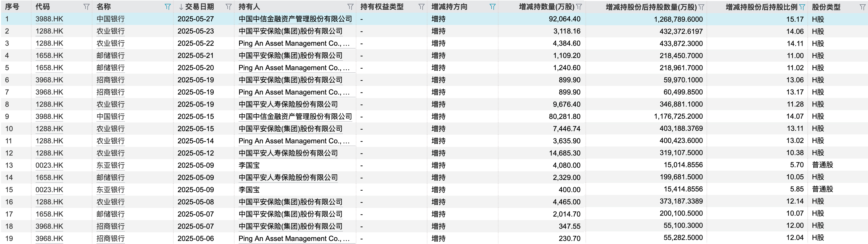Viewport: 868px width, 244px height.
Task: Select quantity cell 92,064.40
Action: point(564,19)
